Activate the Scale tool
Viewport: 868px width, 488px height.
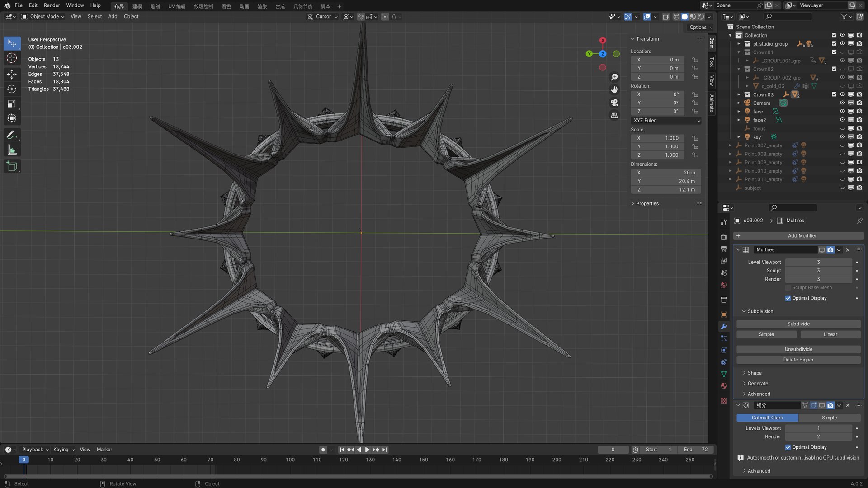tap(12, 104)
